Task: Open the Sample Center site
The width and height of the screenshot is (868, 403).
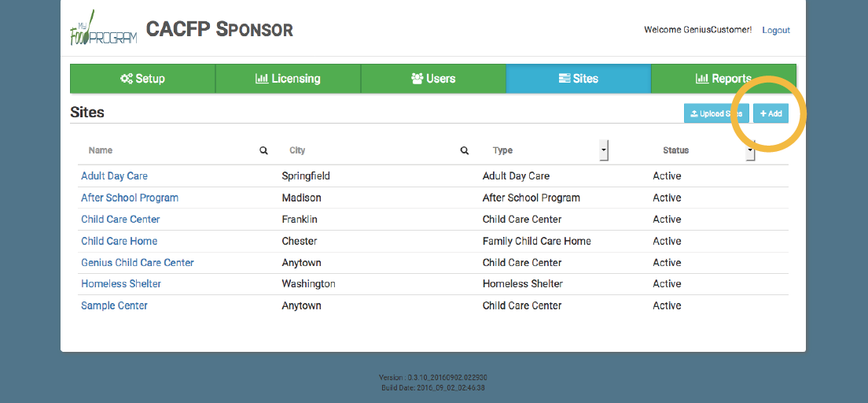Action: click(114, 305)
